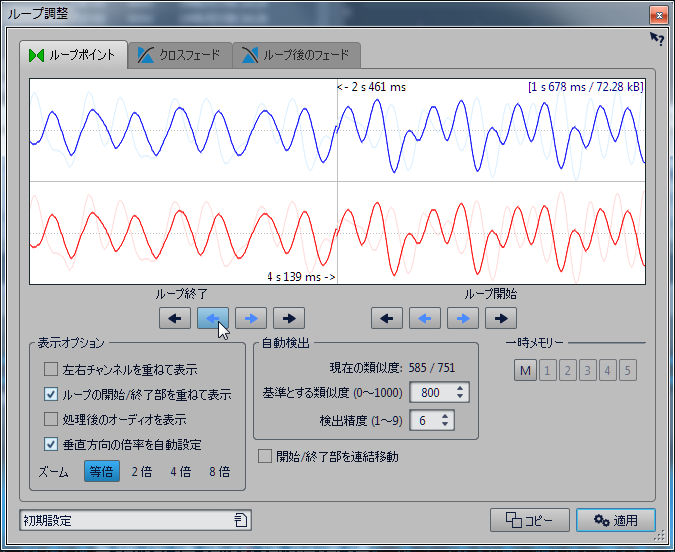Nudge loop start right with blue arrow
Viewport: 675px width, 552px height.
coord(463,318)
